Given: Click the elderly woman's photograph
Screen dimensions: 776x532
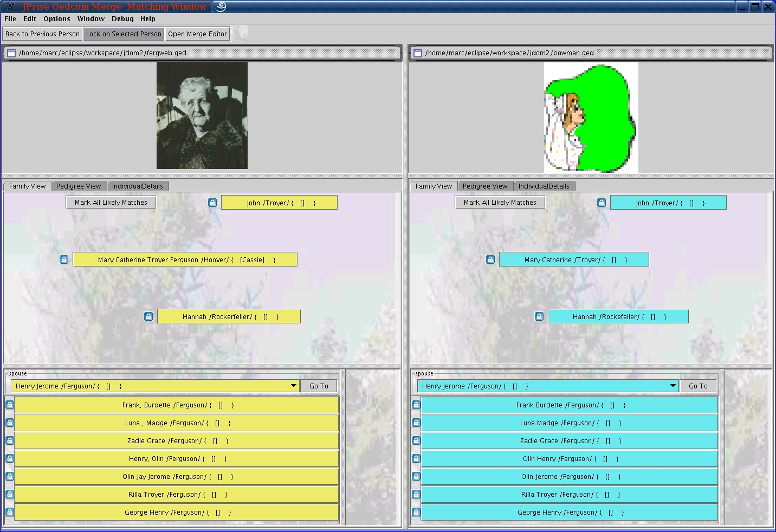Looking at the screenshot, I should point(202,115).
